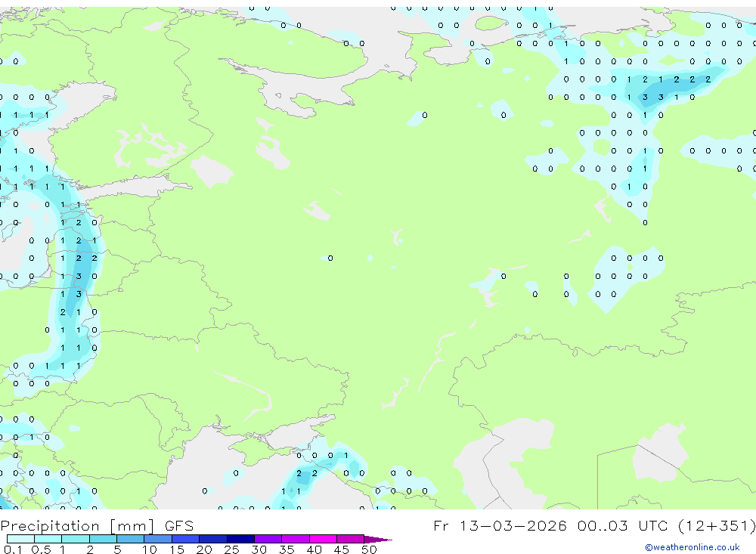Click the 'Fr 13-03-2026 00..03 UTC' date label
Image resolution: width=756 pixels, height=554 pixels.
pyautogui.click(x=553, y=525)
